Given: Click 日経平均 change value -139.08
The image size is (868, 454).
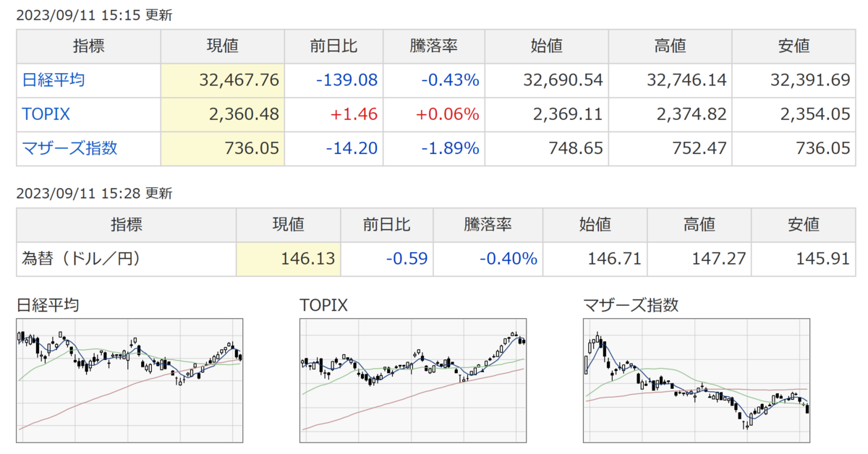Looking at the screenshot, I should coord(347,80).
